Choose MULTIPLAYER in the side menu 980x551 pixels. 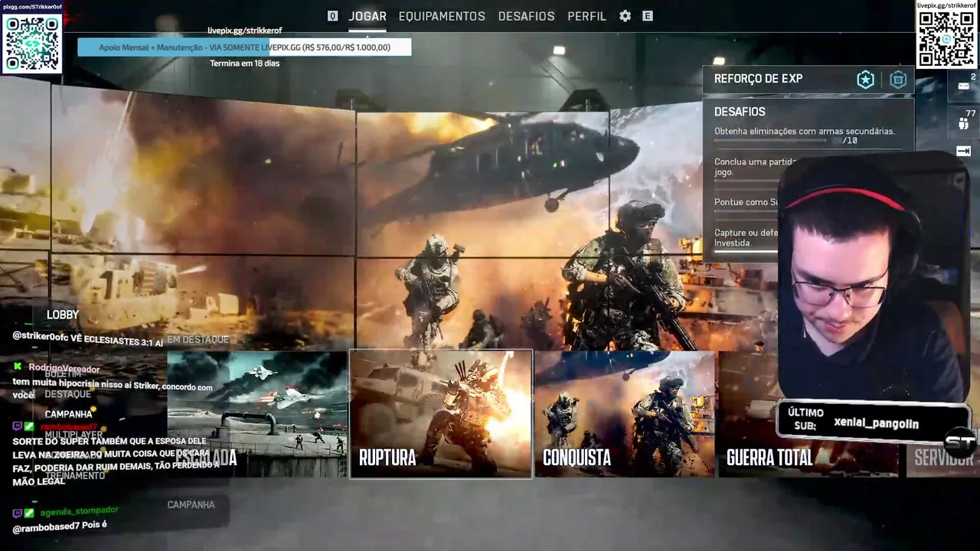pos(73,435)
